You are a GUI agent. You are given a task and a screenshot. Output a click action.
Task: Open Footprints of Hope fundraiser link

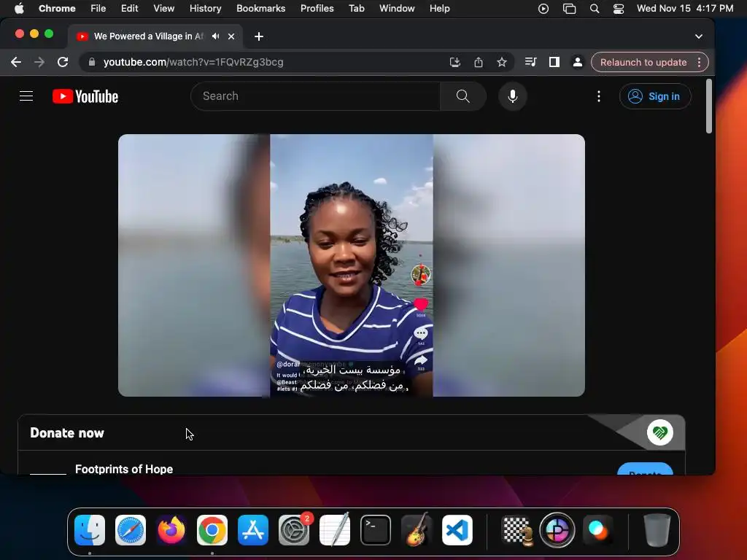pyautogui.click(x=124, y=469)
